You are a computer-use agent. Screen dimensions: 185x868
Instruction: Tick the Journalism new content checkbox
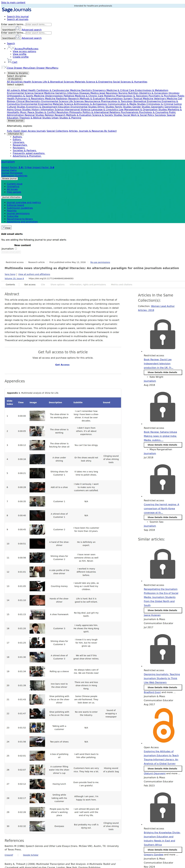(x=16, y=249)
